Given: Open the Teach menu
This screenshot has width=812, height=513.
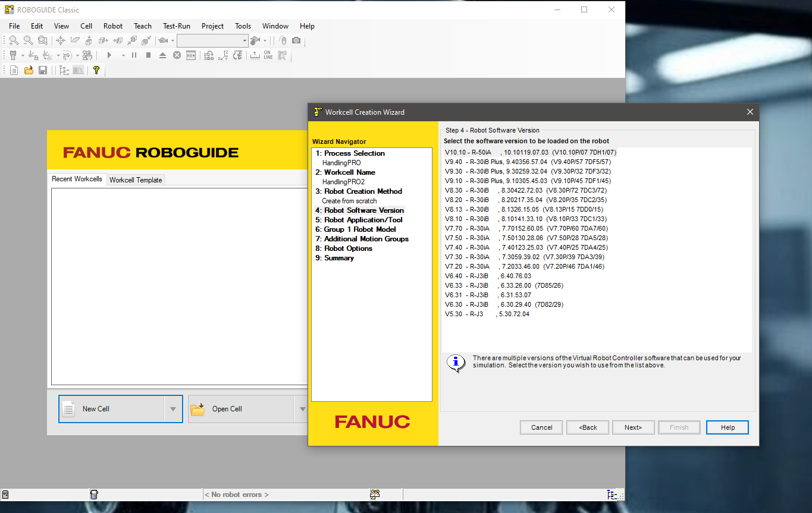Looking at the screenshot, I should 143,26.
